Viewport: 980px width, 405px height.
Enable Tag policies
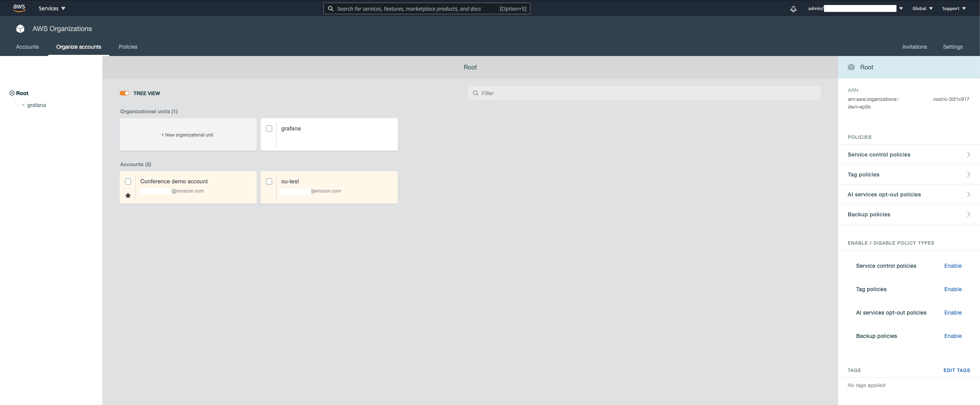click(953, 289)
